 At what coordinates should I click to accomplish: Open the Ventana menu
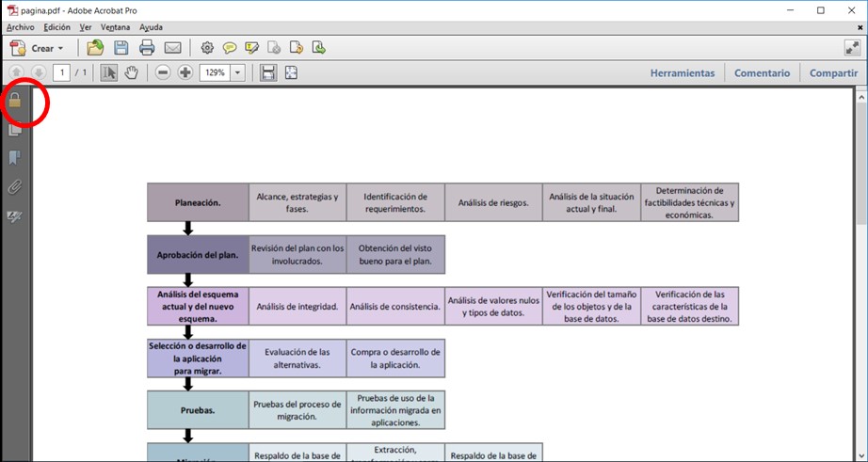[115, 27]
